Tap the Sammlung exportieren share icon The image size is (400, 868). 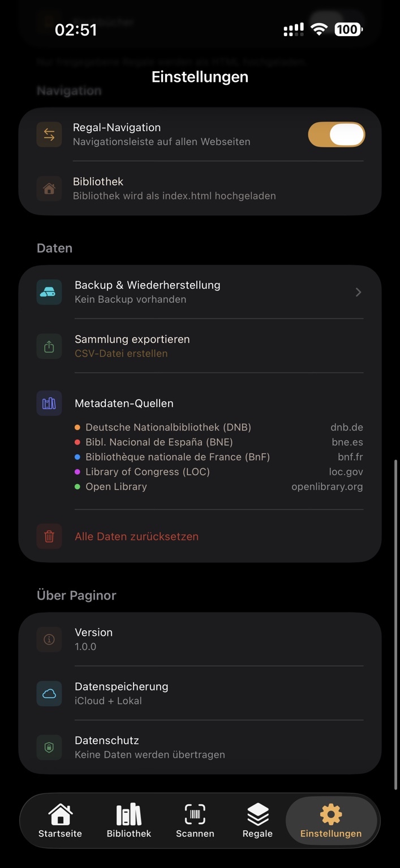(49, 346)
